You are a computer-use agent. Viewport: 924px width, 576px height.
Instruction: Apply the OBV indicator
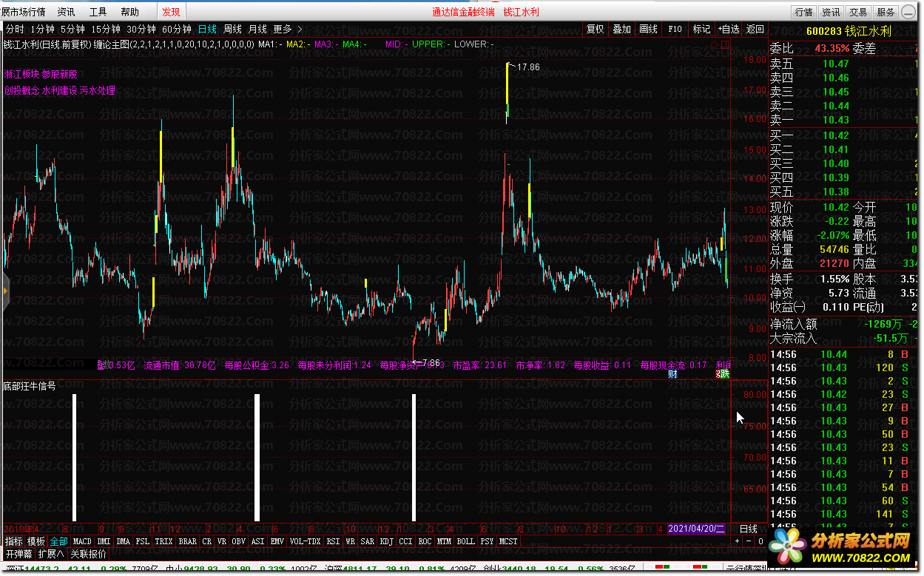[238, 541]
